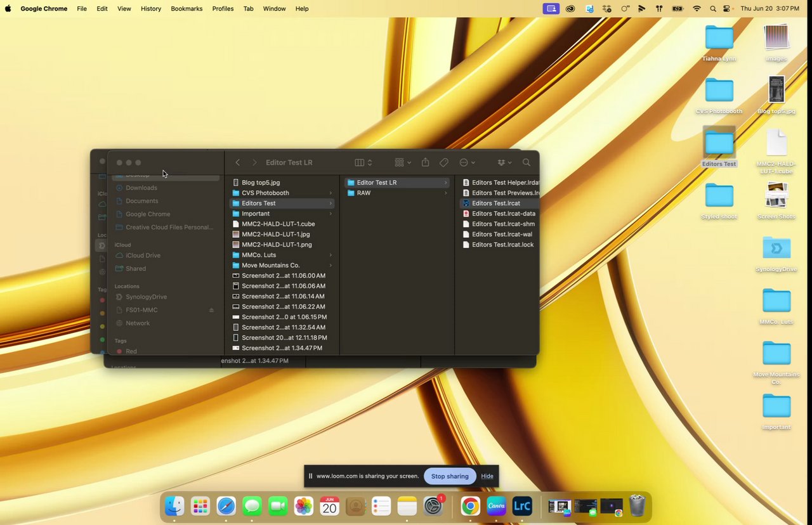Open the Tiahna Lynn desktop folder
The width and height of the screenshot is (812, 525).
click(719, 38)
